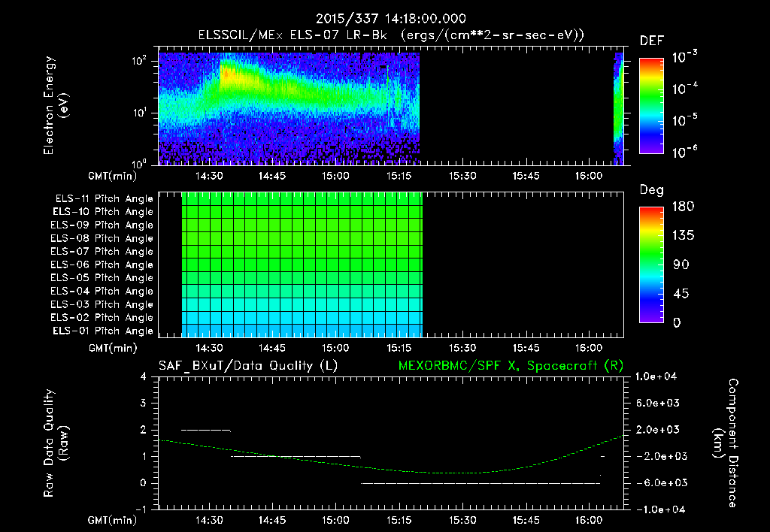Click the bright yellow-red peak in the electron spectrogram
This screenshot has height=532, width=770.
pos(228,76)
